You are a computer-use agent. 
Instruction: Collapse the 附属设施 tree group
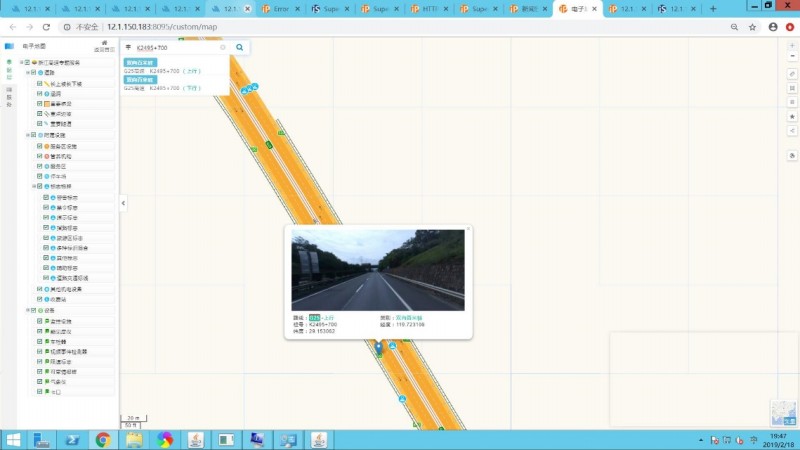28,135
